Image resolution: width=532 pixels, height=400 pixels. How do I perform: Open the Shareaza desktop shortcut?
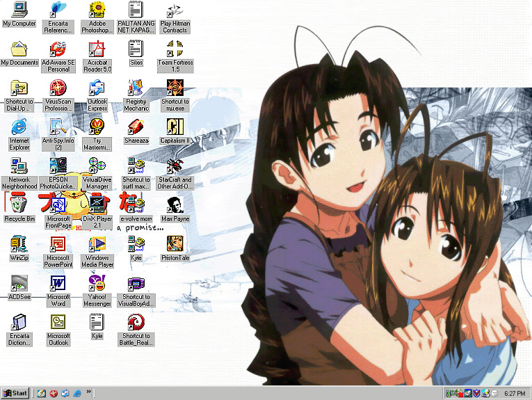coord(136,127)
